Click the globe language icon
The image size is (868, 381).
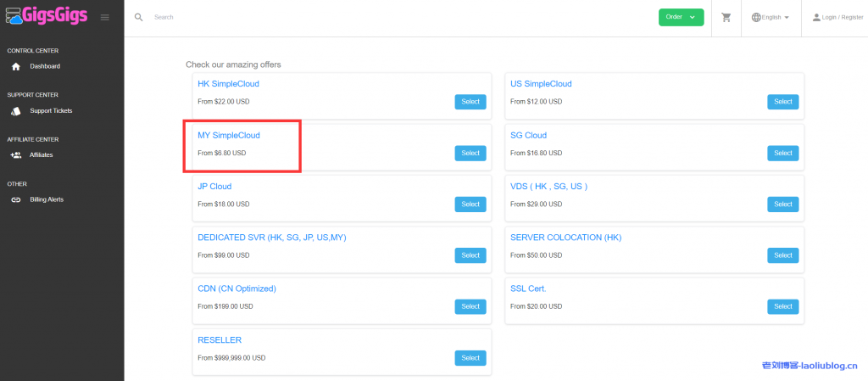click(x=756, y=17)
